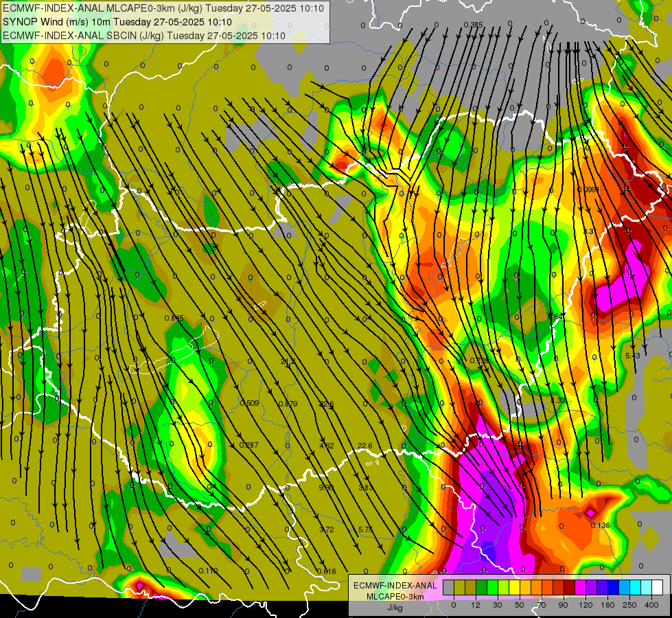Click the map value '5.75'

366,529
